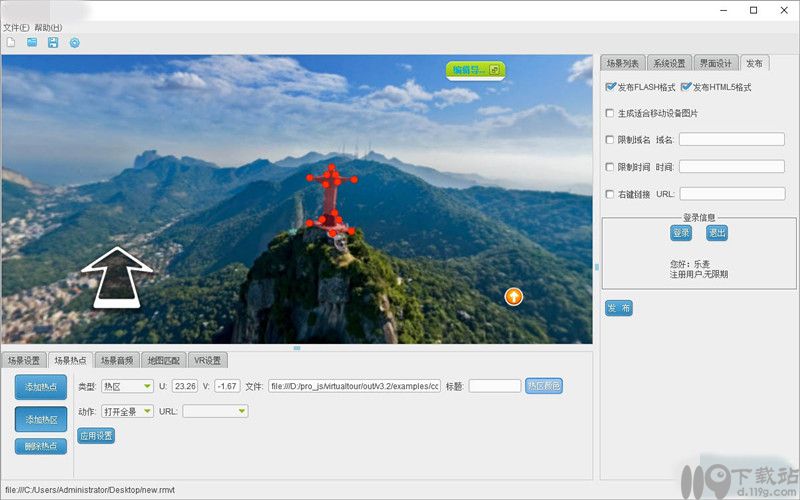The height and width of the screenshot is (500, 800).
Task: Switch to the 地图匹配 tab
Action: click(163, 360)
